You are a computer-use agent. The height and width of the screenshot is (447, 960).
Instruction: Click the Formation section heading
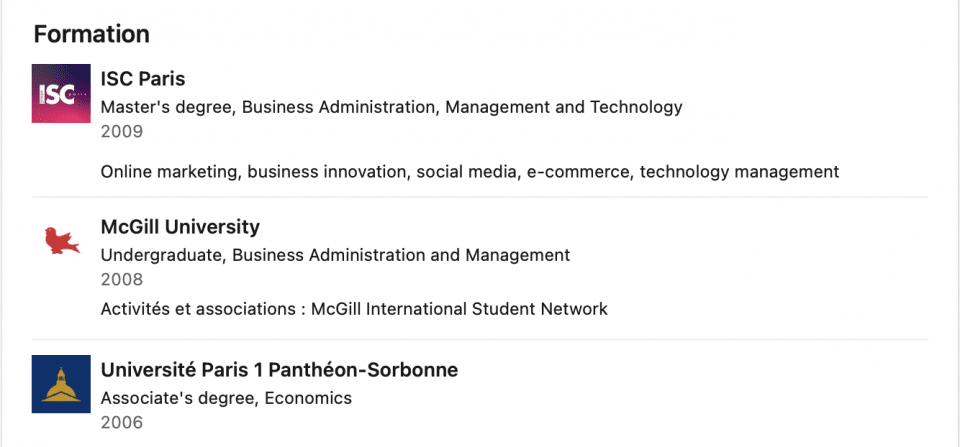[x=91, y=34]
